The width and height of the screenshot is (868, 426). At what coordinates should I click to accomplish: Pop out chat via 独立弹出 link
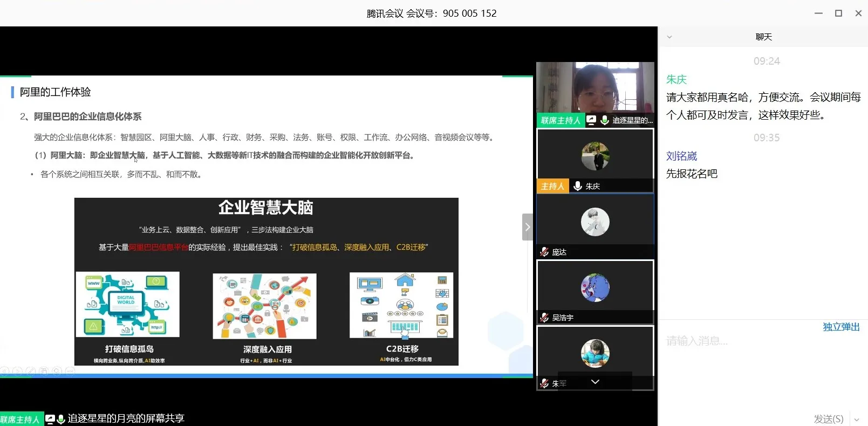coord(841,327)
